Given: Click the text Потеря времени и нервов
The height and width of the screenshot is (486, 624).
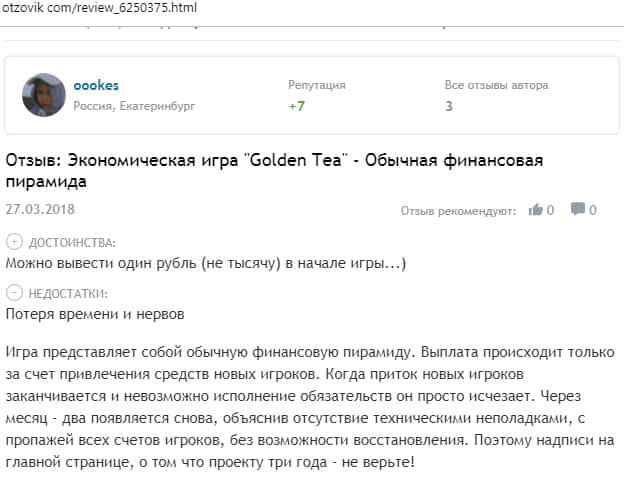Looking at the screenshot, I should click(95, 314).
